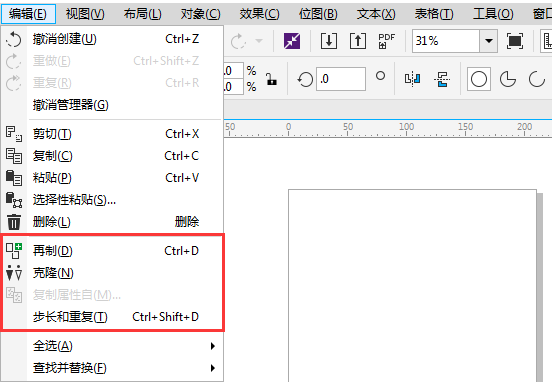Select 删除(L) menu entry
The height and width of the screenshot is (382, 552).
tap(112, 222)
